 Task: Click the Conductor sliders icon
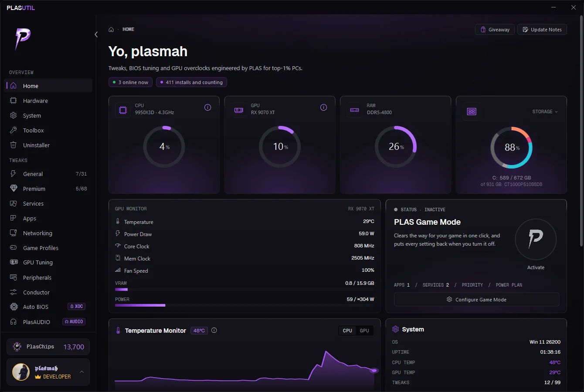(x=14, y=292)
